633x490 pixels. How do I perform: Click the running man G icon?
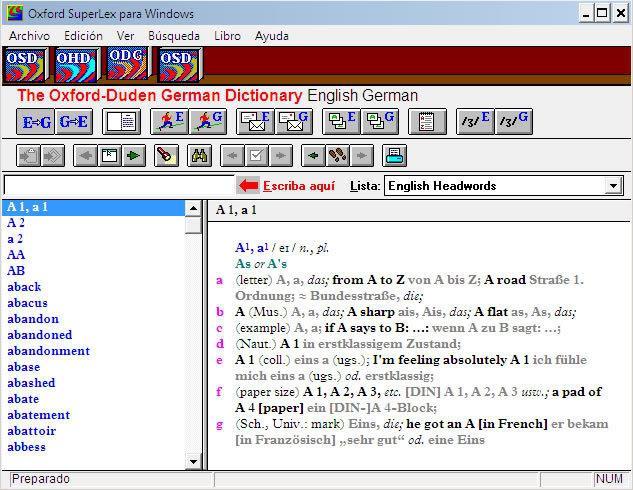208,121
